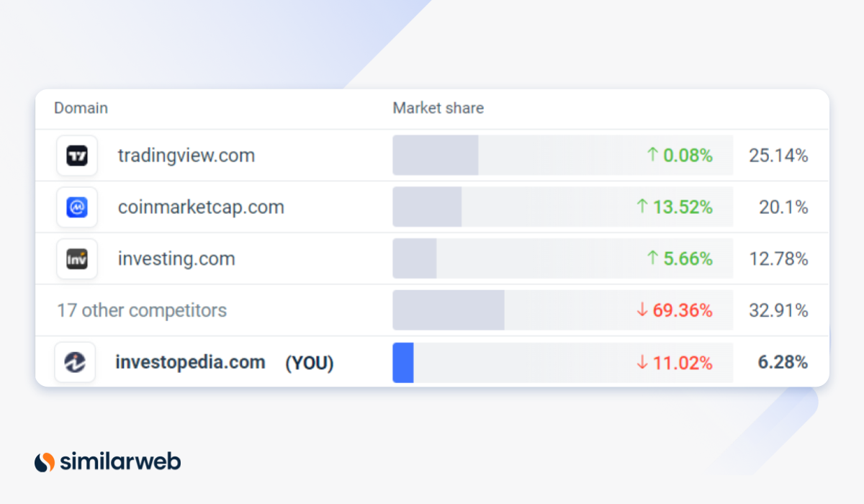Sort by the Market share column header
The width and height of the screenshot is (864, 504).
point(438,108)
